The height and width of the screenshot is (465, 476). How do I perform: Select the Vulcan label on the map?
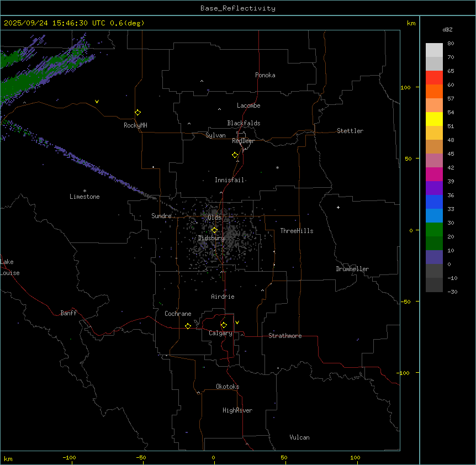(299, 438)
